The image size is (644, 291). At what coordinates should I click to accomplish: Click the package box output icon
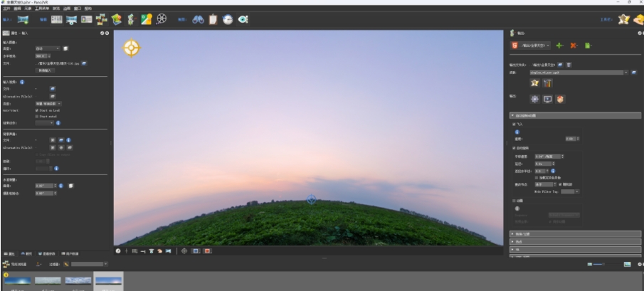[560, 99]
